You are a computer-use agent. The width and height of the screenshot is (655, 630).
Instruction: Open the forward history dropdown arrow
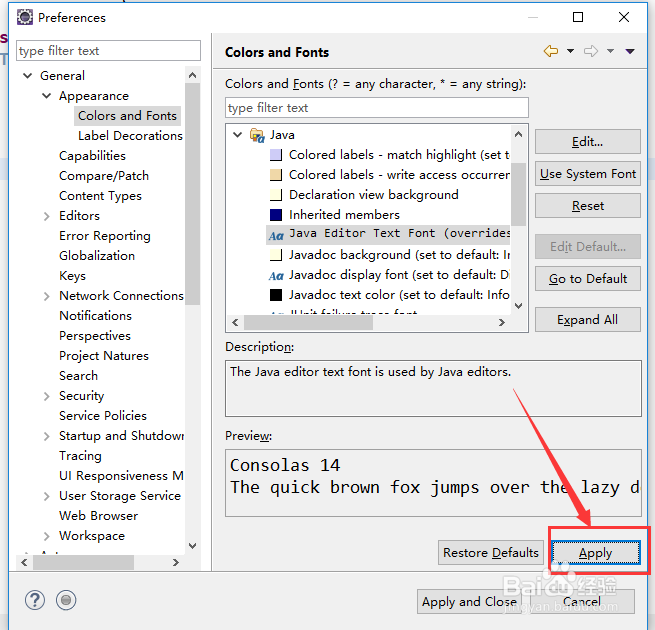point(610,51)
